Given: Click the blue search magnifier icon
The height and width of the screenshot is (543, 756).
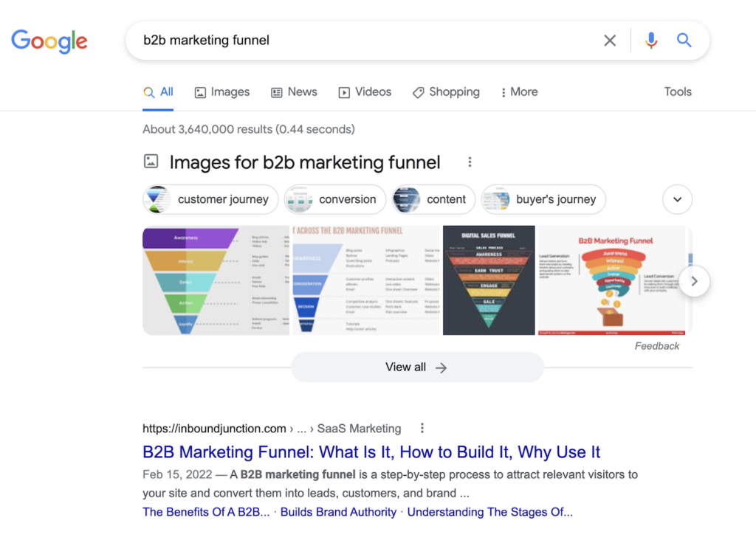Looking at the screenshot, I should [684, 41].
